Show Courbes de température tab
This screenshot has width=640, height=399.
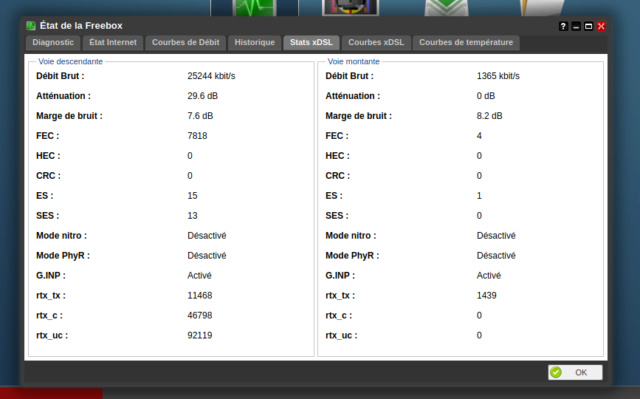click(x=466, y=42)
